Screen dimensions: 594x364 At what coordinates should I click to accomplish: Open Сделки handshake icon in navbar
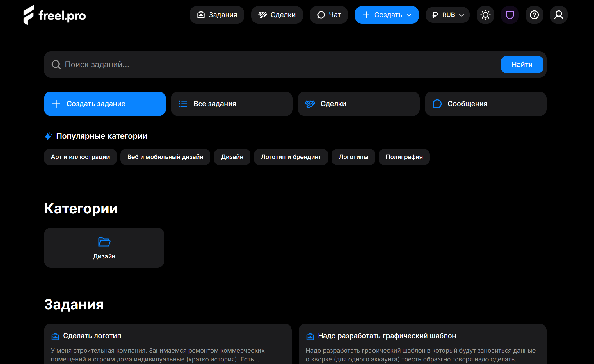[263, 15]
